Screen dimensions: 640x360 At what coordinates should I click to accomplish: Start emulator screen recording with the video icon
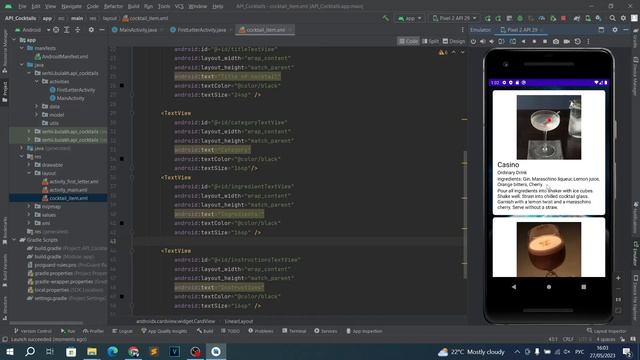567,42
